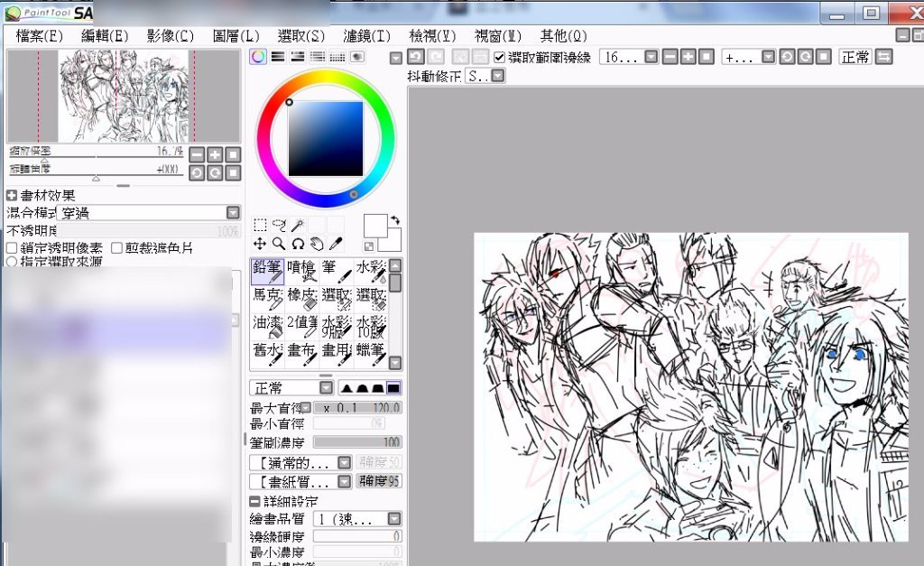
Task: Zoom out with toolbar minus button
Action: (x=670, y=57)
